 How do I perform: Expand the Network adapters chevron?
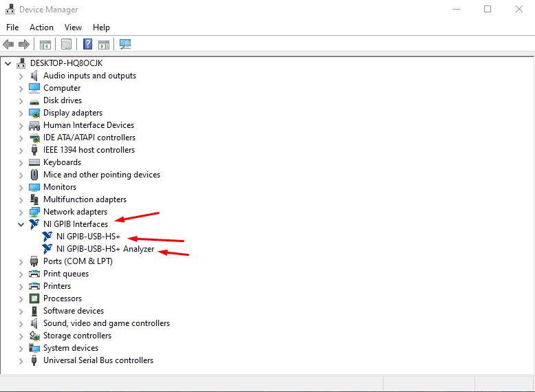click(x=21, y=213)
